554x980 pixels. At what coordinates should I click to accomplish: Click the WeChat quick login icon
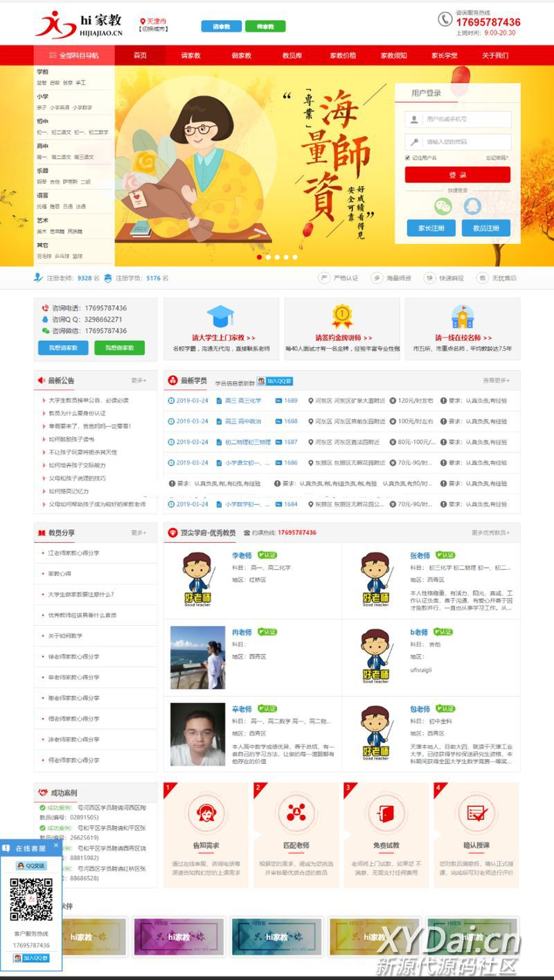click(x=443, y=205)
